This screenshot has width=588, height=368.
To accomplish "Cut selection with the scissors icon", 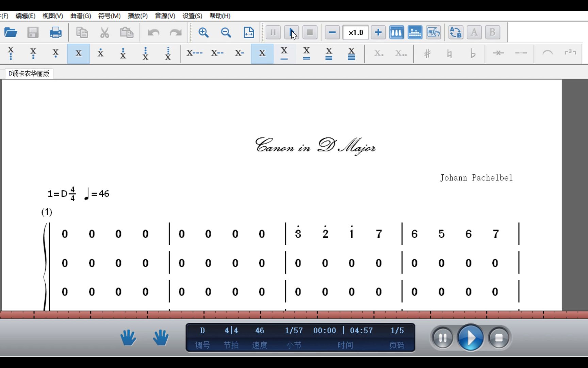I will 104,33.
